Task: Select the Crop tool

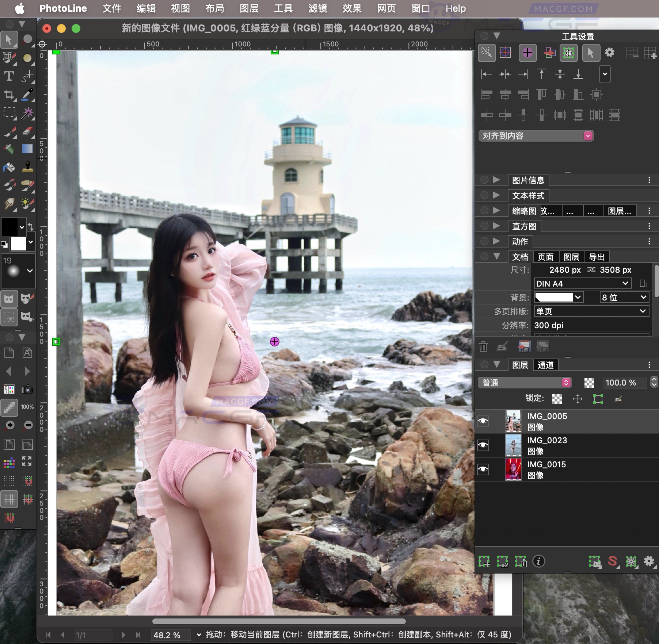Action: (9, 95)
